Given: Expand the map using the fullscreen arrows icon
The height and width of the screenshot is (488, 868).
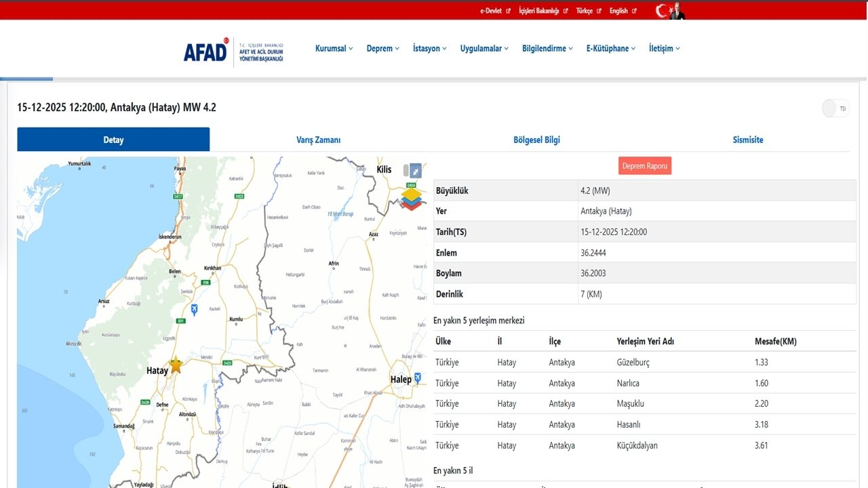Looking at the screenshot, I should [x=415, y=171].
